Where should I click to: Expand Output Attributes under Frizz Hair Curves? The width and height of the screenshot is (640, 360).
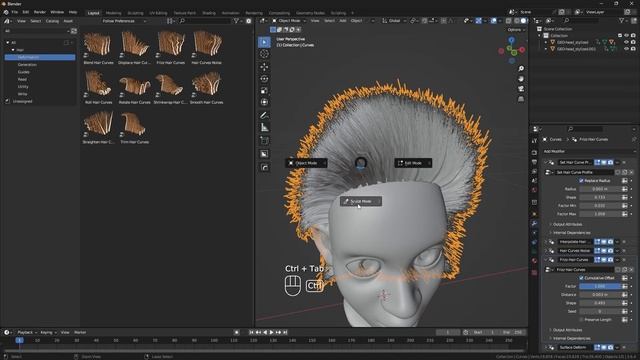click(x=567, y=330)
